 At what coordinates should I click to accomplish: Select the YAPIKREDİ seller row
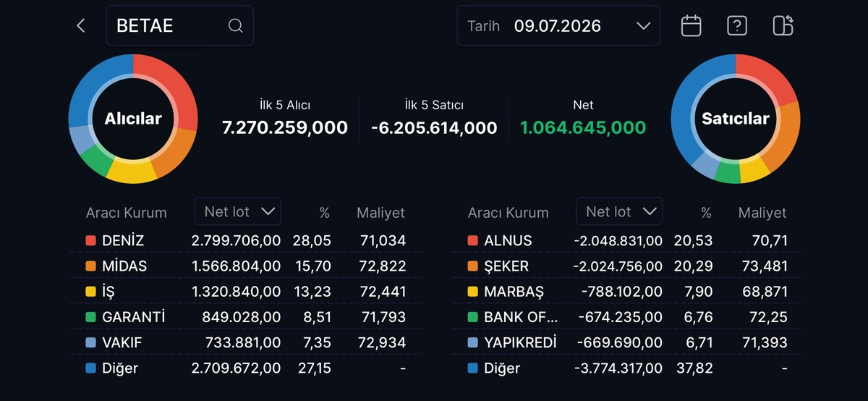tap(628, 342)
